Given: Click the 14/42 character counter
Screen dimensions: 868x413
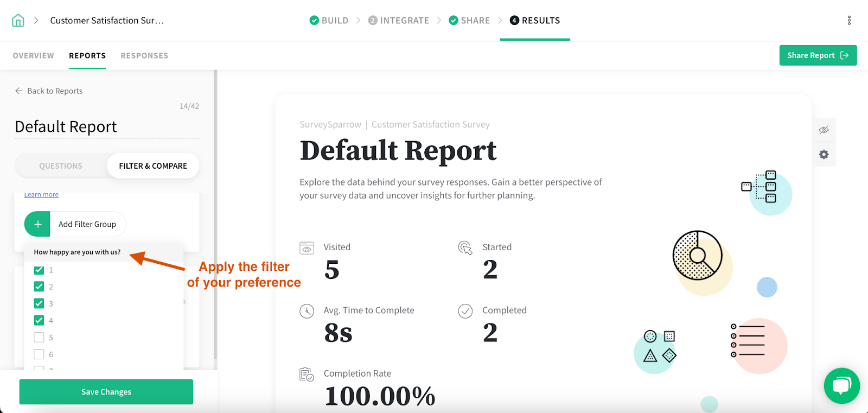Looking at the screenshot, I should (189, 106).
